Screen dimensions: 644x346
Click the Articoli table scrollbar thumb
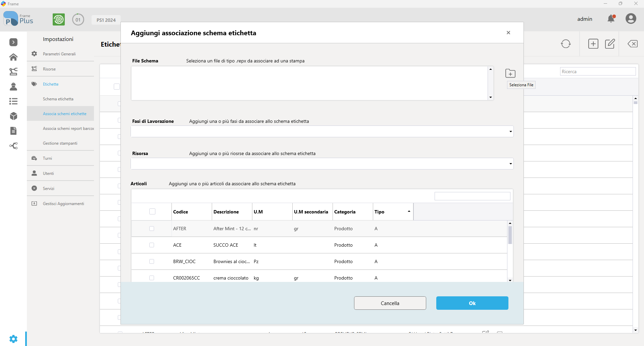[510, 235]
